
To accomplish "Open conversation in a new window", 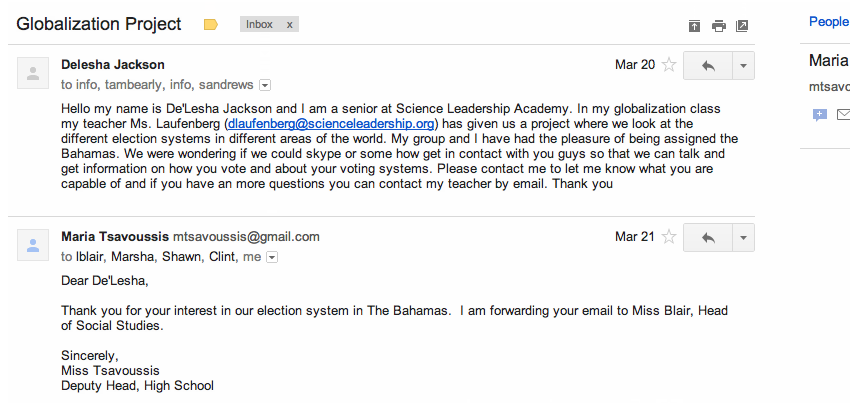I will pos(742,25).
